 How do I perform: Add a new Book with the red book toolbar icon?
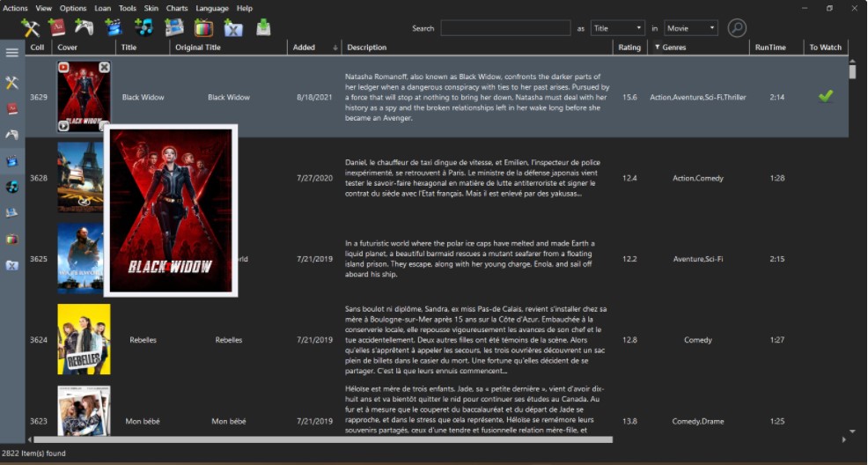coord(57,27)
